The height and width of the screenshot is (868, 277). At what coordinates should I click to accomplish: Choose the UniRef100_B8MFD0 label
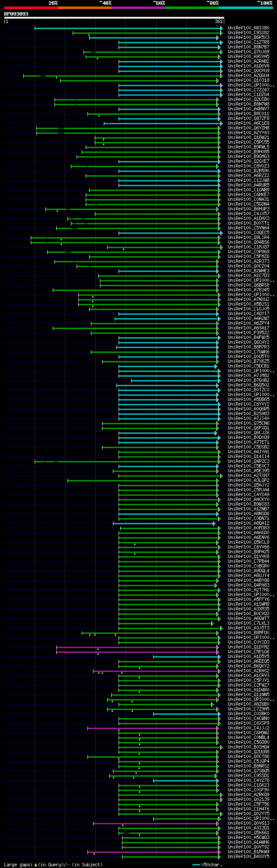(x=248, y=633)
